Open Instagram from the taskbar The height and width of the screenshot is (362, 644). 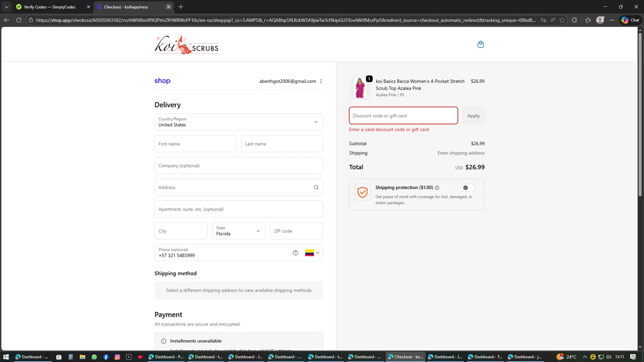pos(117,357)
